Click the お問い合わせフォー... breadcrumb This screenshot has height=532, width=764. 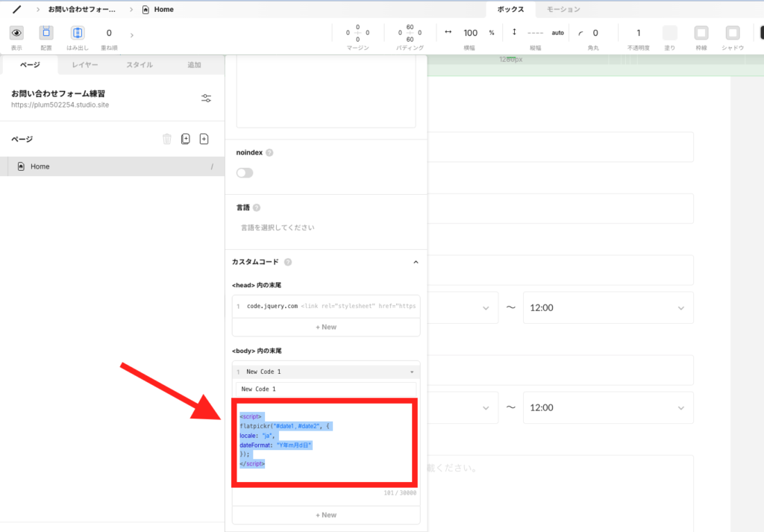coord(81,9)
